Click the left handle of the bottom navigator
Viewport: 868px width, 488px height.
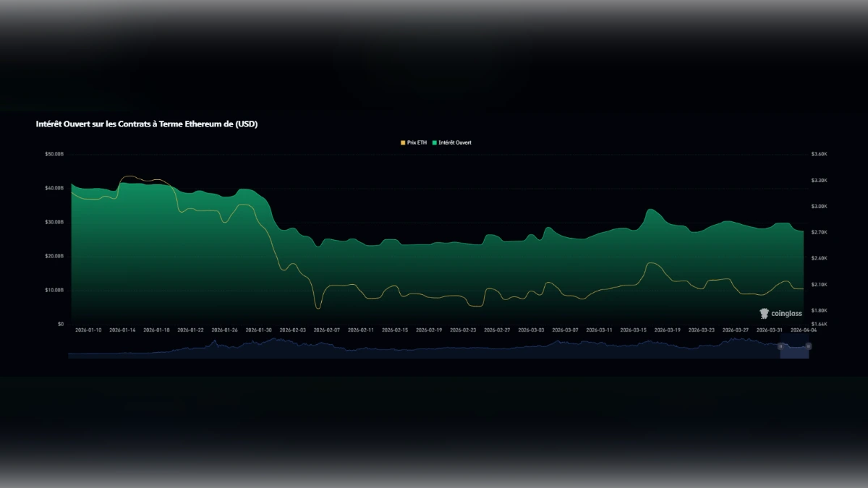click(781, 348)
